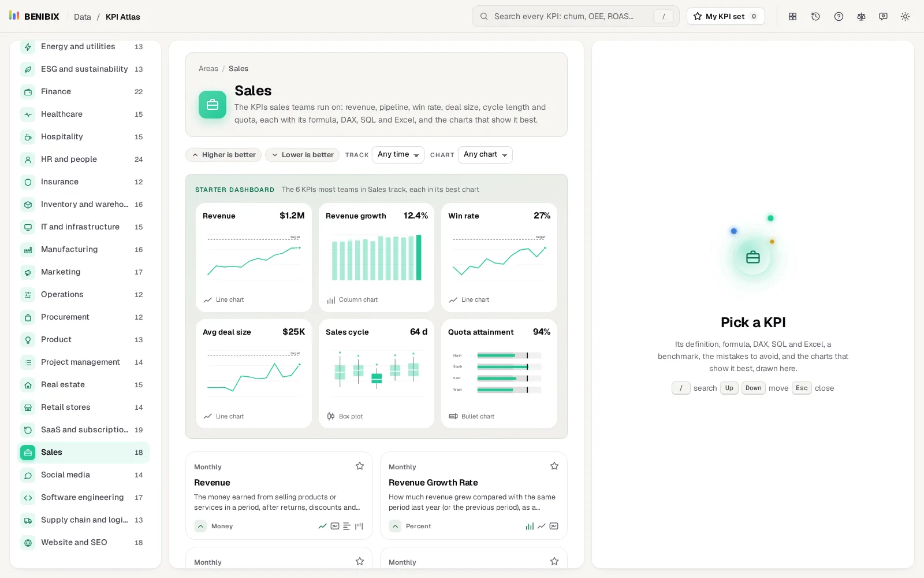The width and height of the screenshot is (924, 578).
Task: Open the Avg deal size tile
Action: coord(254,374)
